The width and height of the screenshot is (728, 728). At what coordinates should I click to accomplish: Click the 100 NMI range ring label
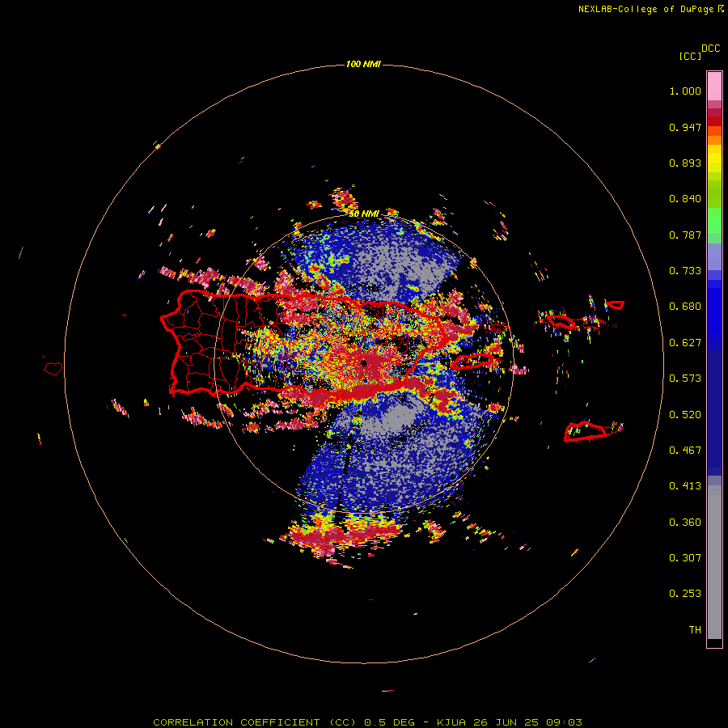[363, 64]
